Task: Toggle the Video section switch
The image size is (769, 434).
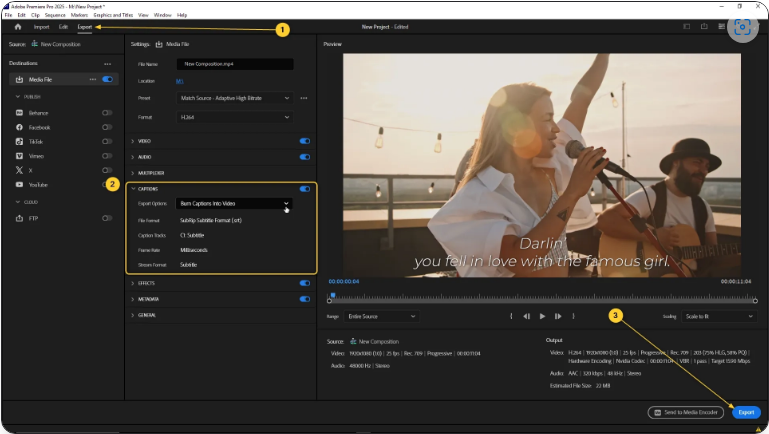Action: [x=305, y=141]
